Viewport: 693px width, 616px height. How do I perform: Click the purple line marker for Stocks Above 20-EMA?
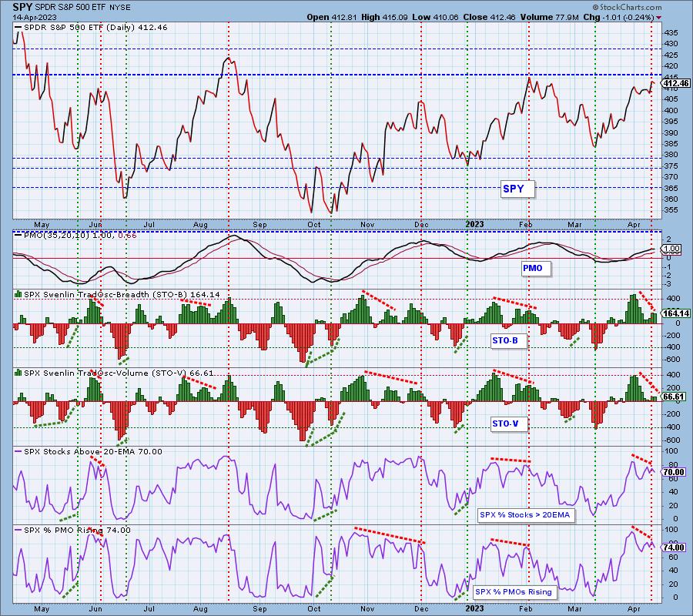tap(18, 452)
